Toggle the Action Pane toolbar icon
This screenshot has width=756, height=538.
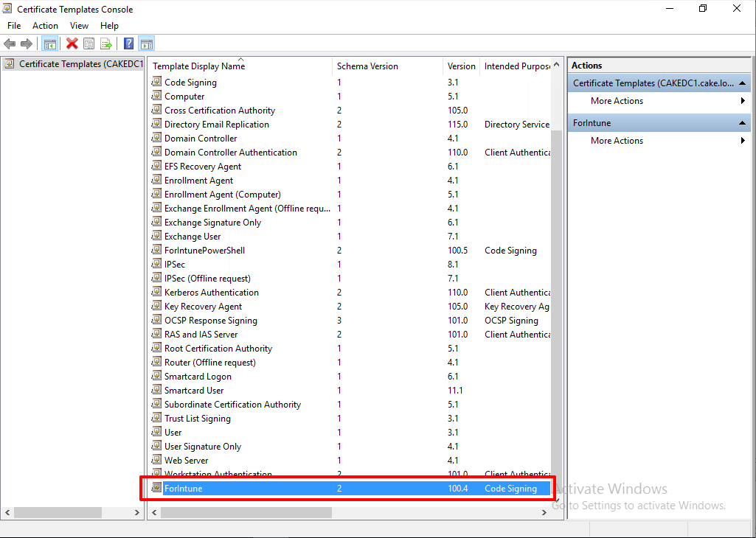(x=147, y=43)
